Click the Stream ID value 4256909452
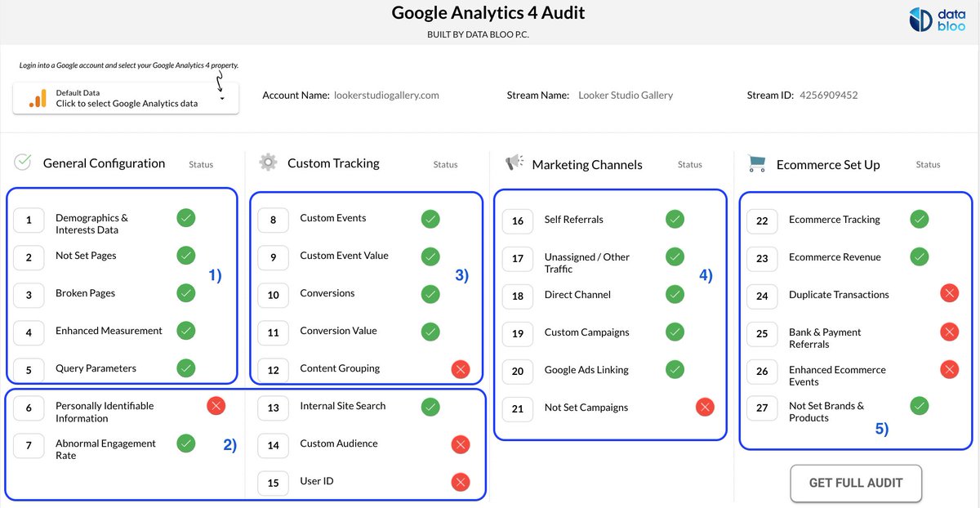Viewport: 980px width, 508px height. pos(829,96)
